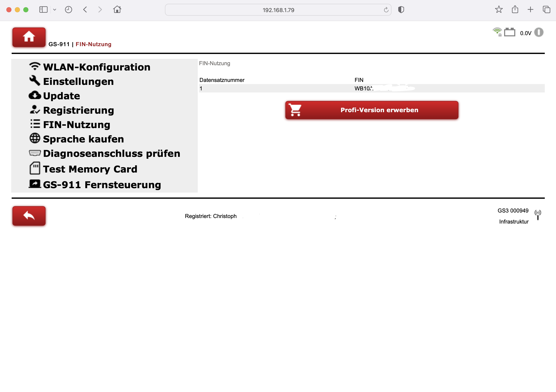Click Profi-Version erwerben button
The height and width of the screenshot is (392, 556).
coord(371,110)
